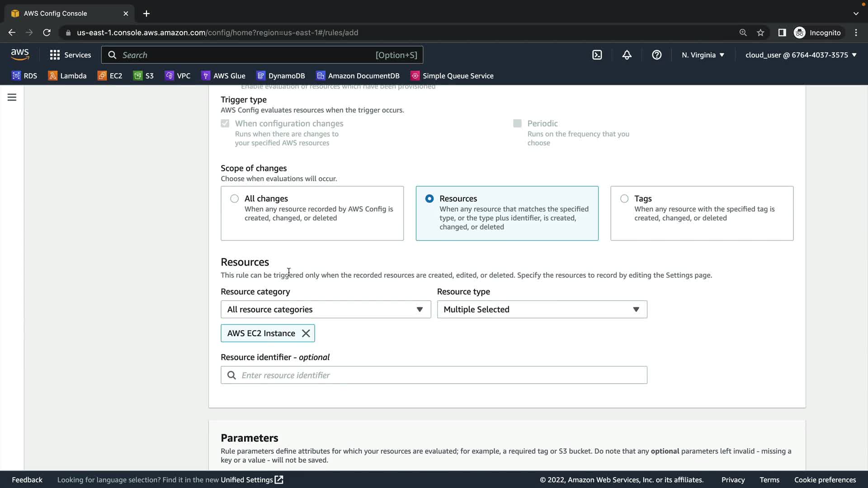Remove the AWS EC2 Instance tag
Image resolution: width=868 pixels, height=488 pixels.
pyautogui.click(x=306, y=333)
